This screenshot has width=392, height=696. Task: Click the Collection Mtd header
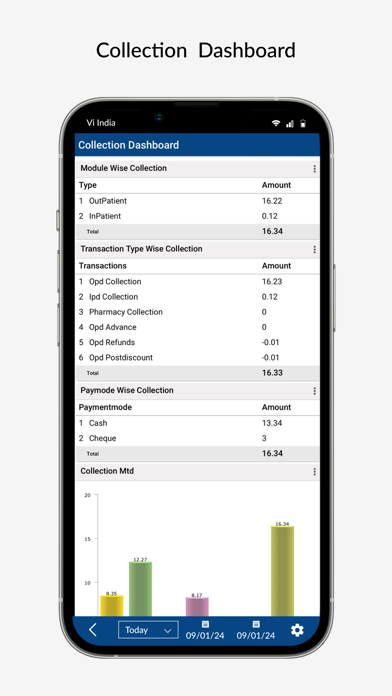(x=198, y=471)
